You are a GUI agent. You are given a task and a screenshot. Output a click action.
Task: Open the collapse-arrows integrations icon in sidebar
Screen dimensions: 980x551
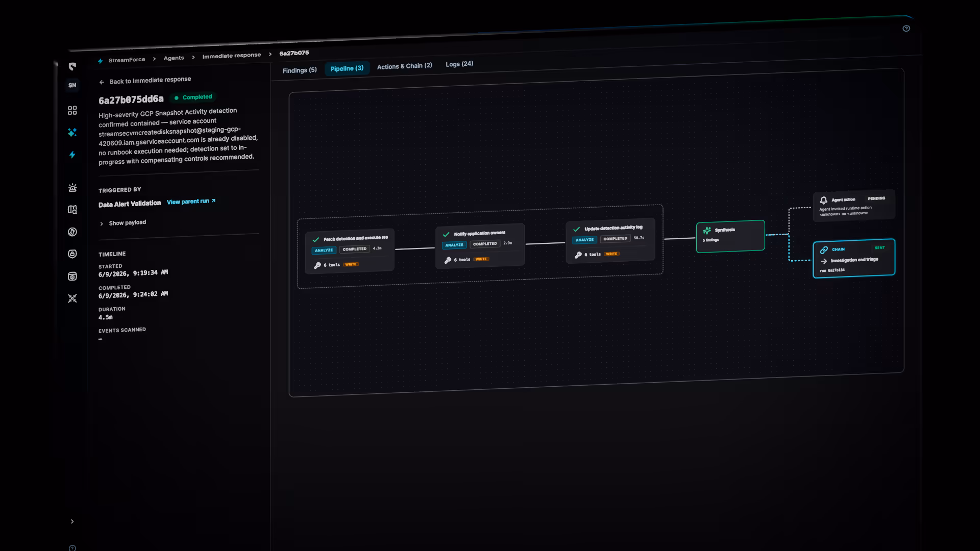pyautogui.click(x=72, y=298)
